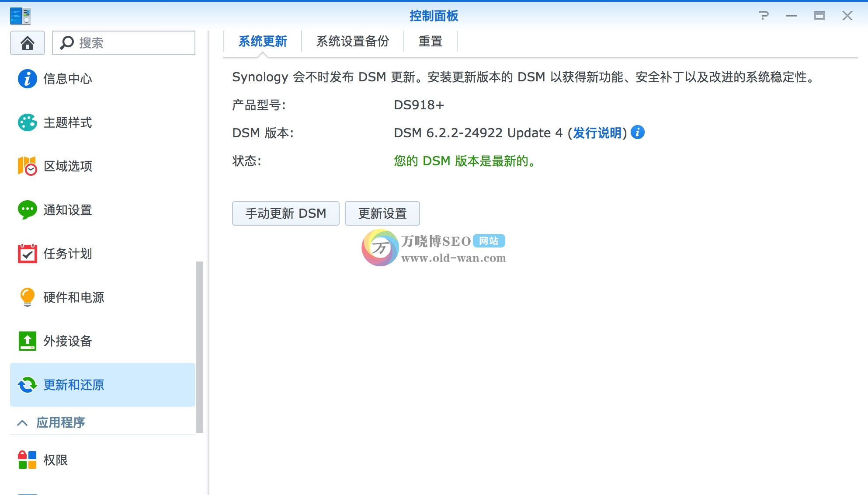The height and width of the screenshot is (495, 868).
Task: Click the Control Panel app icon in title bar
Action: [x=20, y=16]
